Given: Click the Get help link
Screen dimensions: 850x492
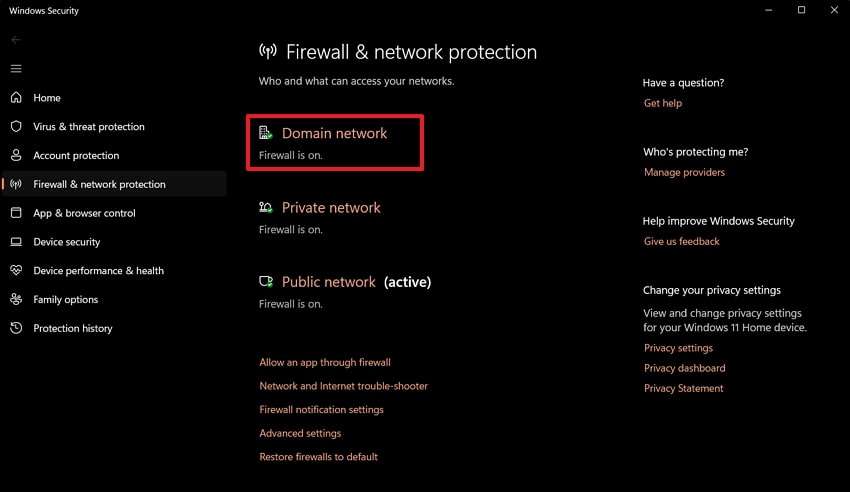Looking at the screenshot, I should (663, 103).
